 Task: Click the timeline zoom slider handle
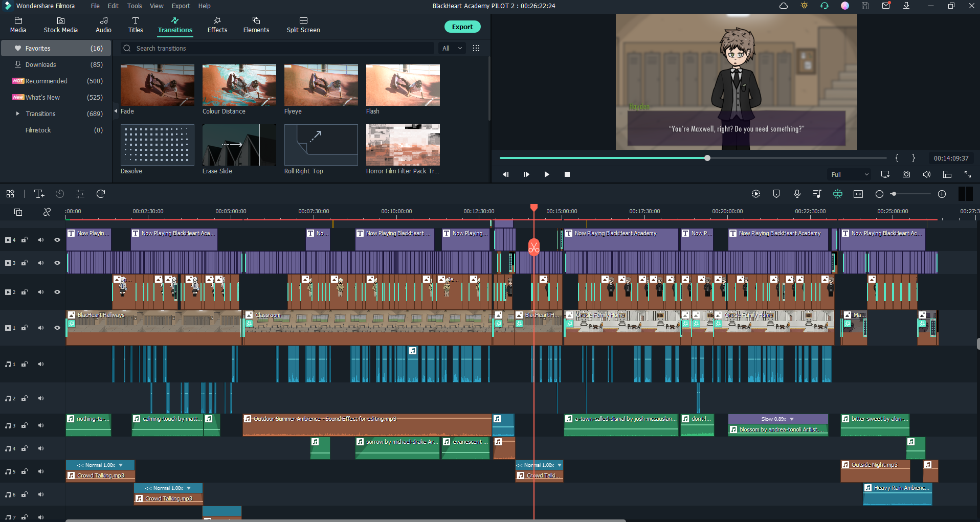click(894, 194)
